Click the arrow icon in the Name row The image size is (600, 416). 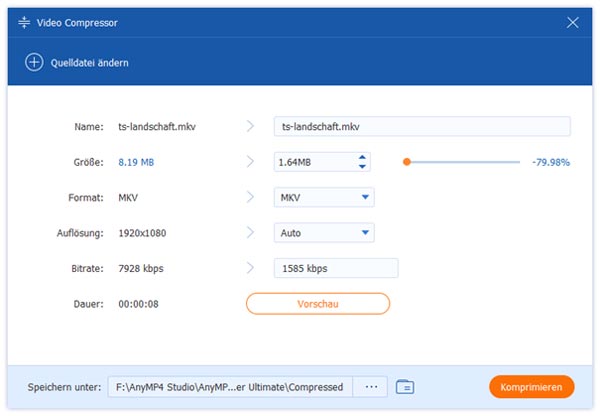click(250, 127)
